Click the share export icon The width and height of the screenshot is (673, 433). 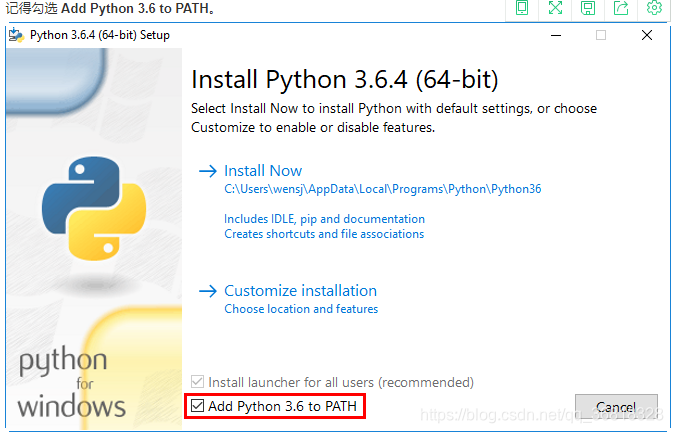click(621, 8)
